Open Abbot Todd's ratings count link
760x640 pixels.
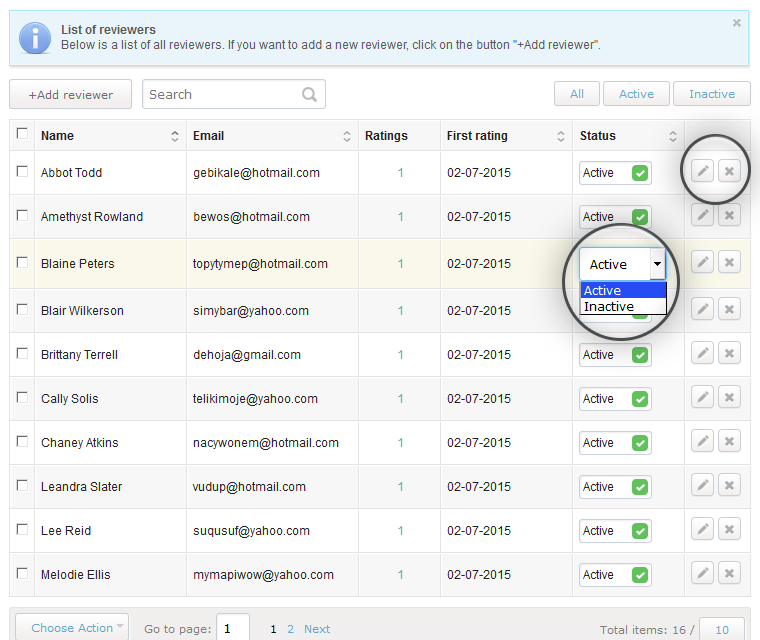[x=400, y=173]
